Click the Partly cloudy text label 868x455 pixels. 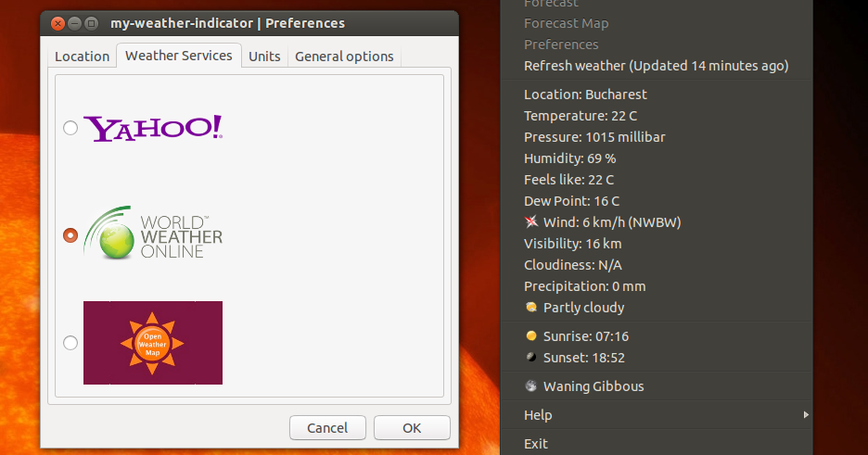[584, 308]
